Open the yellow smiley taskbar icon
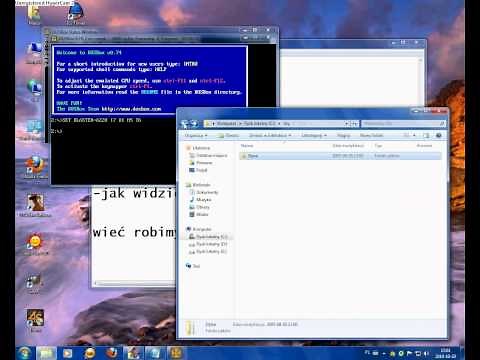The height and width of the screenshot is (360, 480). [x=90, y=353]
